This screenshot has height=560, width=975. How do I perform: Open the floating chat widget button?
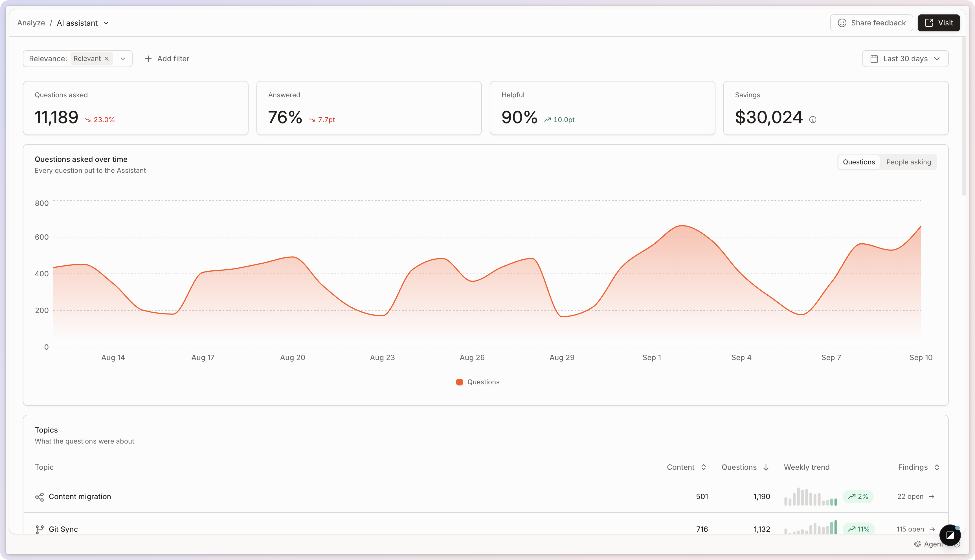click(950, 535)
